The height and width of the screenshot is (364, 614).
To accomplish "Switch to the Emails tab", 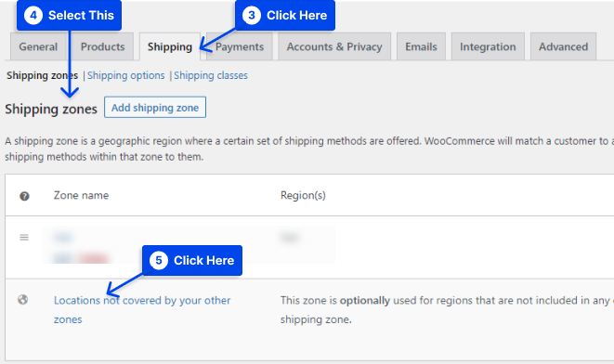I will 421,46.
